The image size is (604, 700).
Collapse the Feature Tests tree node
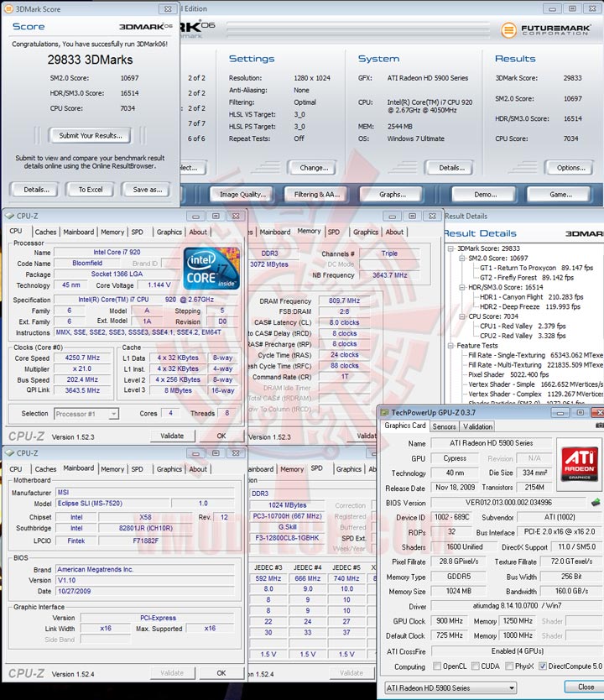(x=450, y=346)
